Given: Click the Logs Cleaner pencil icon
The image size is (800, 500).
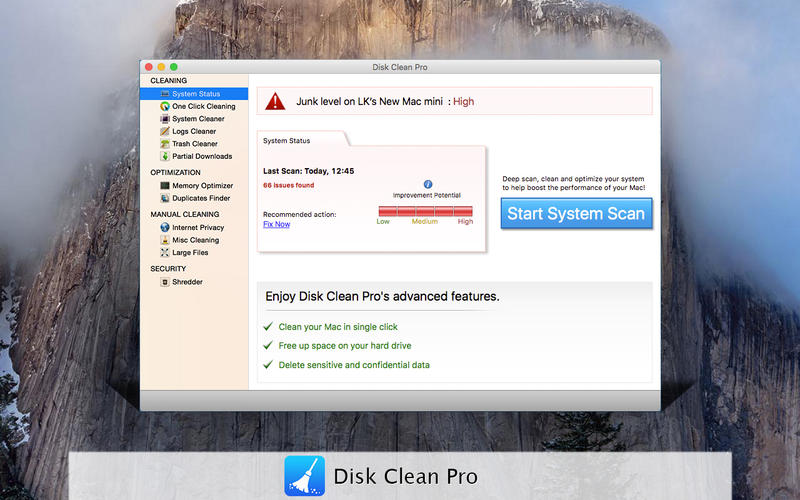Looking at the screenshot, I should [x=164, y=131].
